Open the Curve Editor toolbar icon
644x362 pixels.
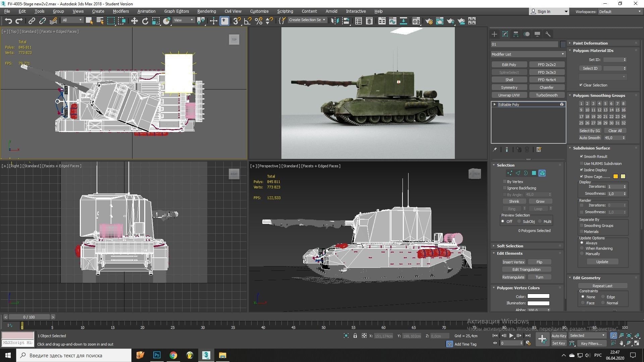click(392, 21)
